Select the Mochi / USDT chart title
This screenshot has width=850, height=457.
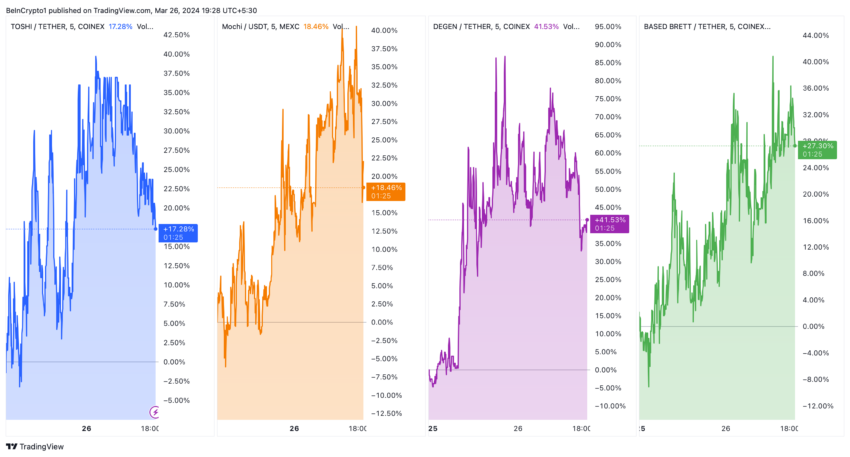click(260, 27)
